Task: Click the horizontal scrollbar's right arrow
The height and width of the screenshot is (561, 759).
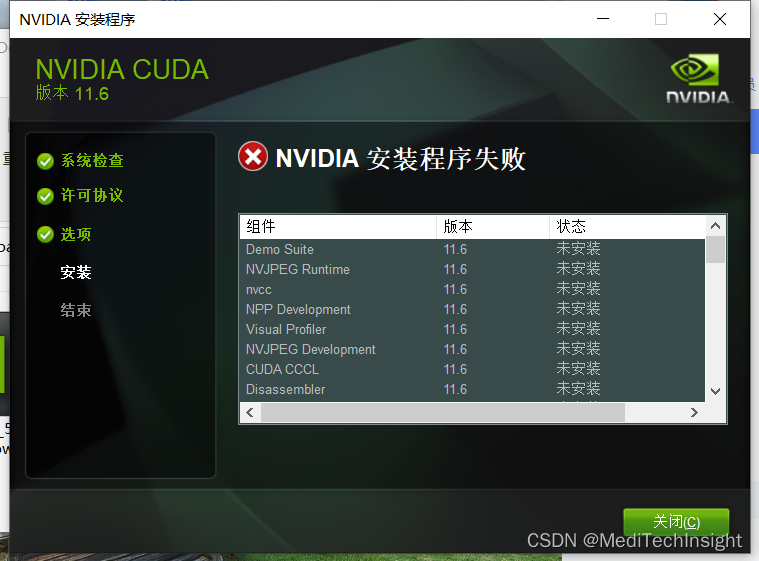Action: [x=694, y=412]
